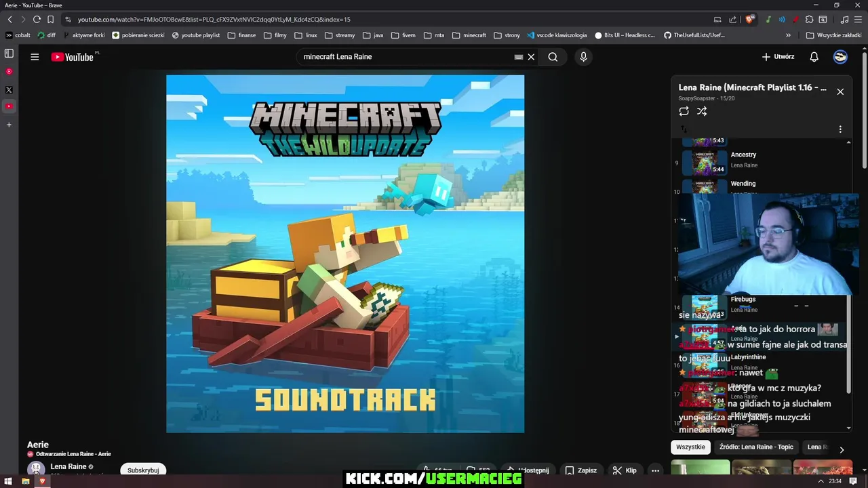Screen dimensions: 868x488
Task: Click the Soundtrack album art video
Action: 345,253
